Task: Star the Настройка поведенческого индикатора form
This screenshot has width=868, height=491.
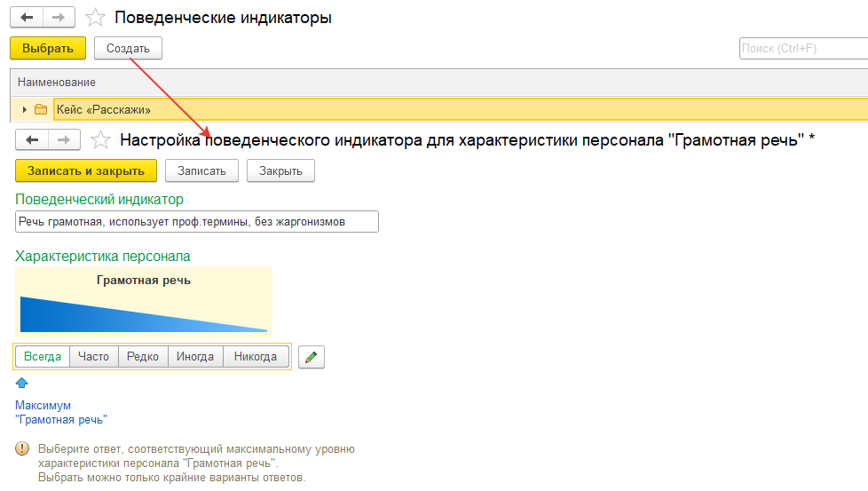Action: click(x=101, y=140)
